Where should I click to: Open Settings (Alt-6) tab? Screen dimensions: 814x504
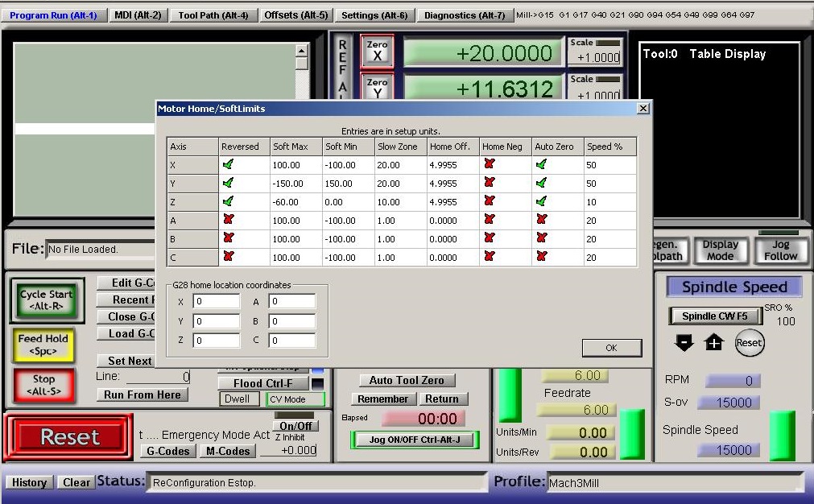(x=374, y=15)
